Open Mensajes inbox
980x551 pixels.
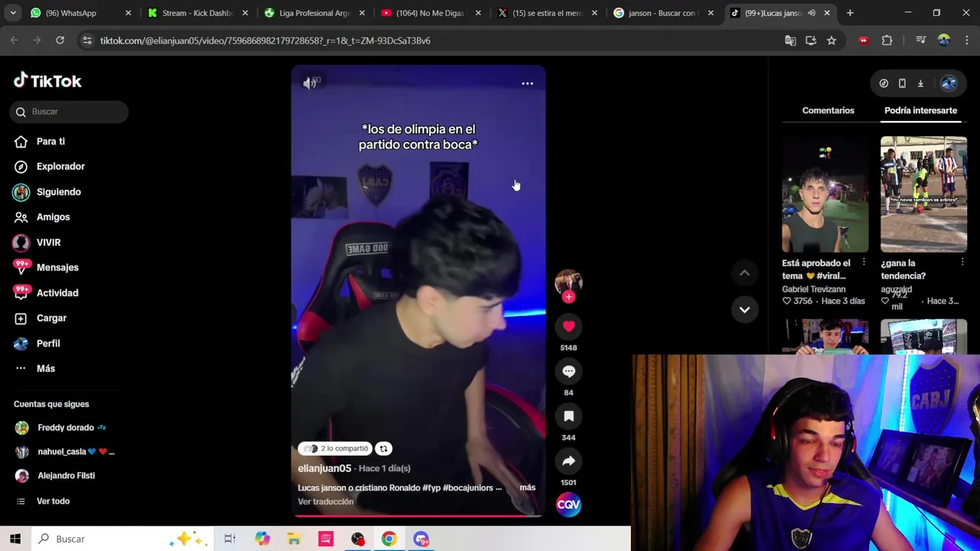57,268
